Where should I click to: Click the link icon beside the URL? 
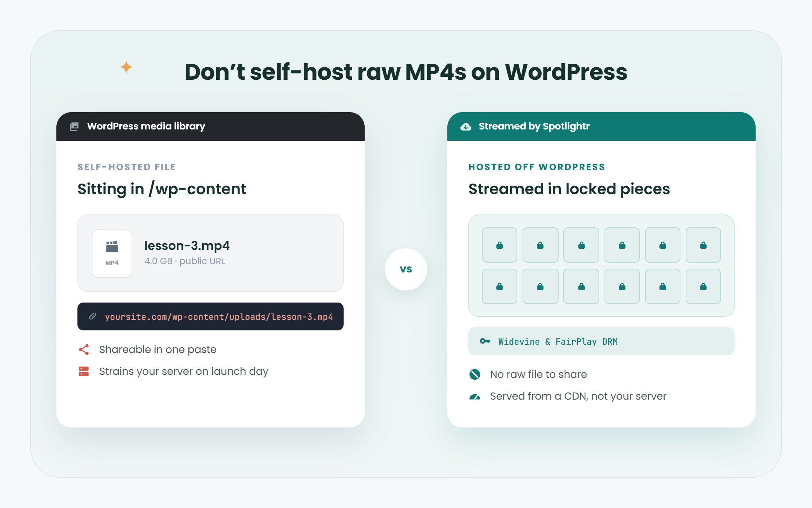point(92,316)
